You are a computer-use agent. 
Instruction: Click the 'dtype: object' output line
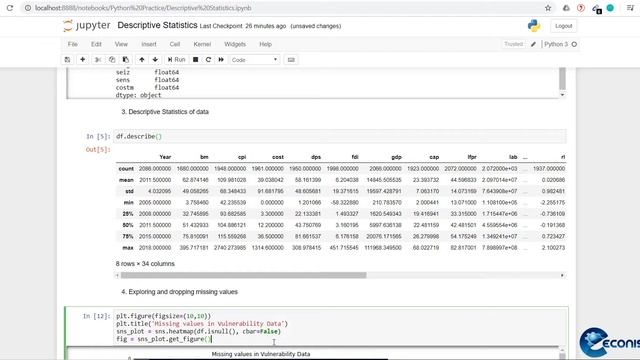[x=138, y=95]
